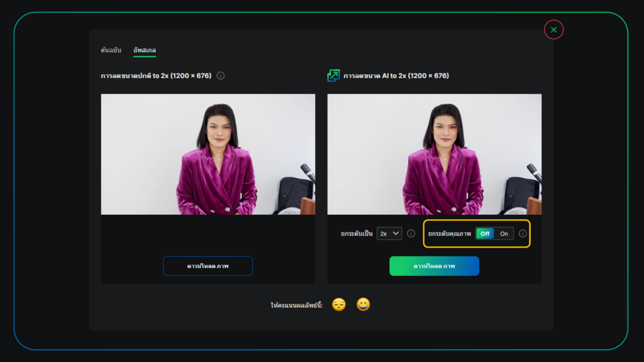Click info icon beside normal upscale heading
The height and width of the screenshot is (362, 644).
point(221,76)
